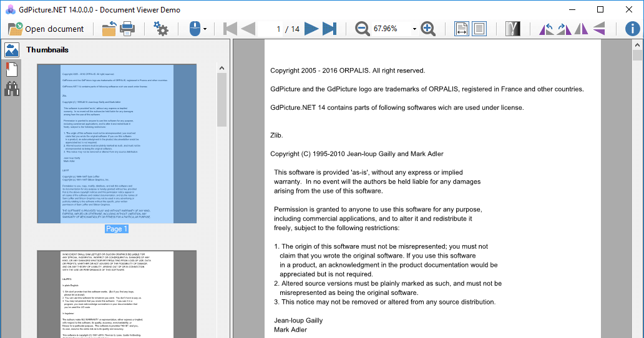Rotate the page counterclockwise
644x338 pixels.
point(546,29)
